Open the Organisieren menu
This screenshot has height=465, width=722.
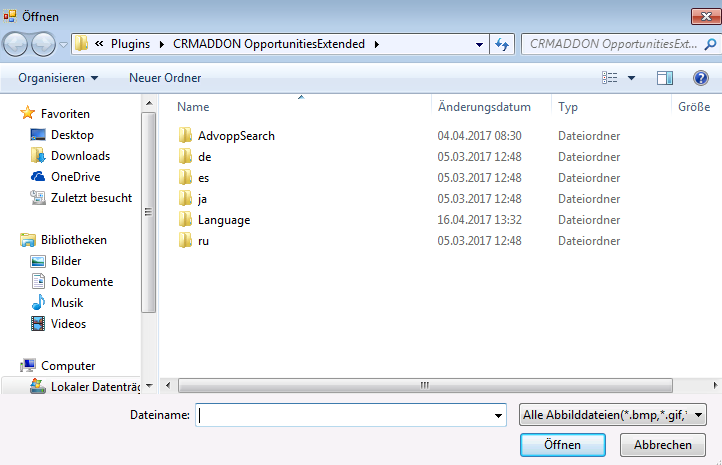58,78
